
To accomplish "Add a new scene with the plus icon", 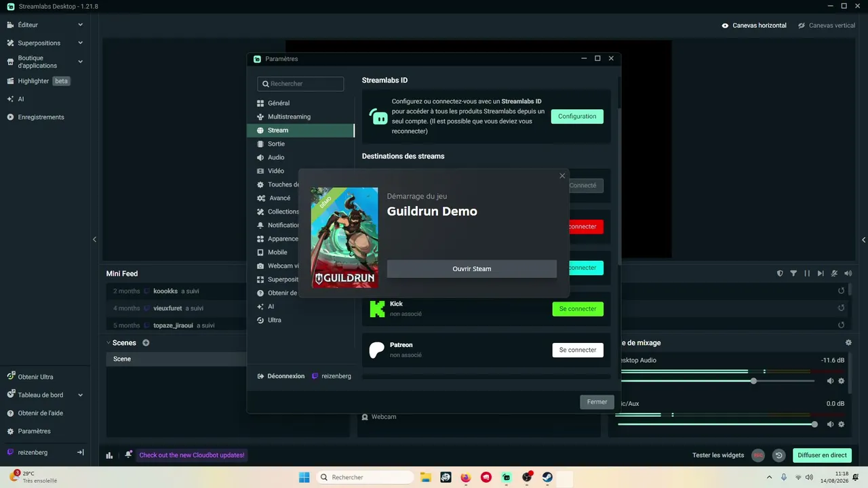I will click(x=146, y=343).
